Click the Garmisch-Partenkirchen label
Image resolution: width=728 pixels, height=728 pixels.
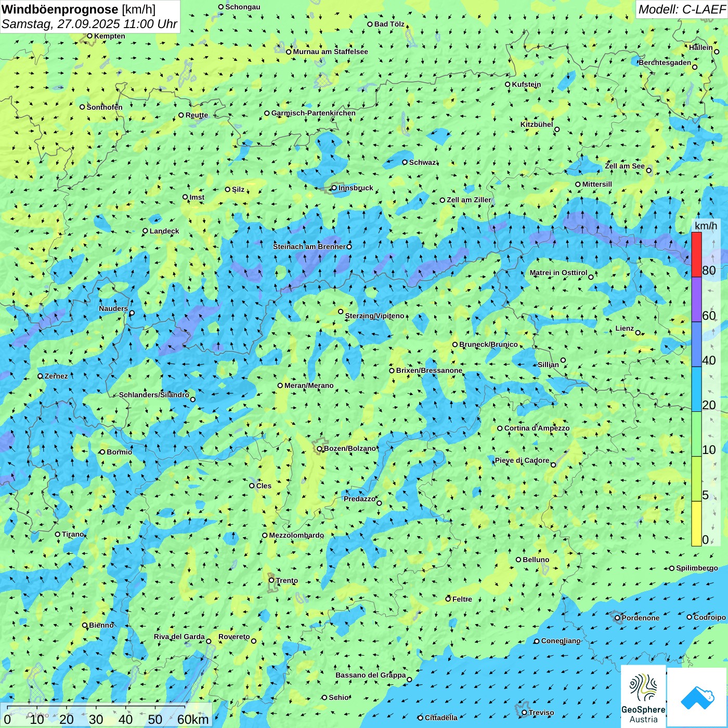[x=314, y=113]
